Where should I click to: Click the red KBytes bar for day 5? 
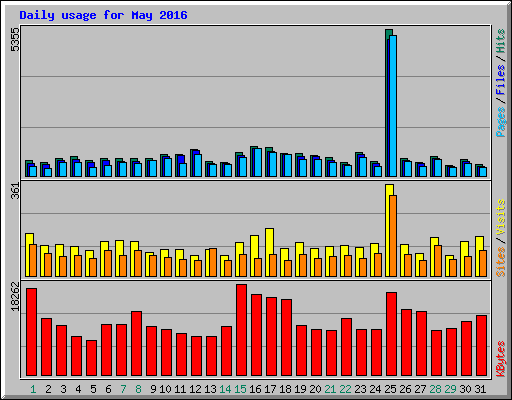tap(92, 358)
